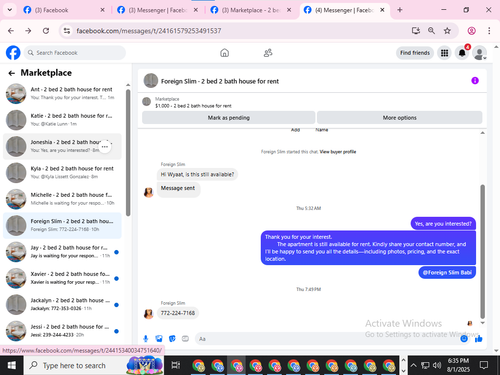
Task: Click the browser address bar URL
Action: 149,31
